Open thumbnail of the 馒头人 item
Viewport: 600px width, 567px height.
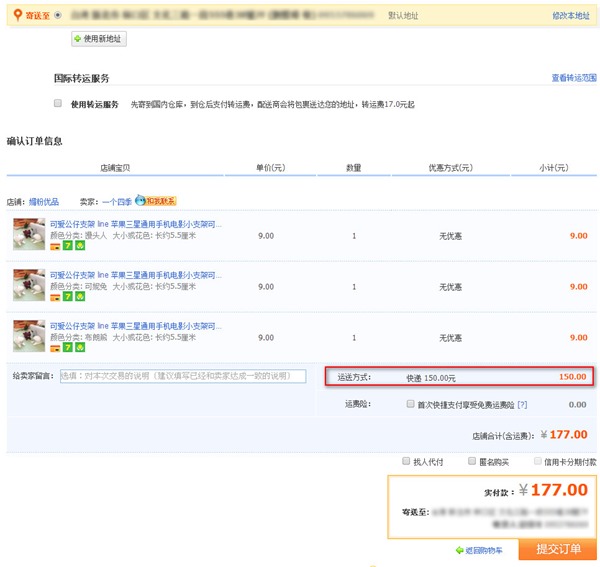(29, 234)
